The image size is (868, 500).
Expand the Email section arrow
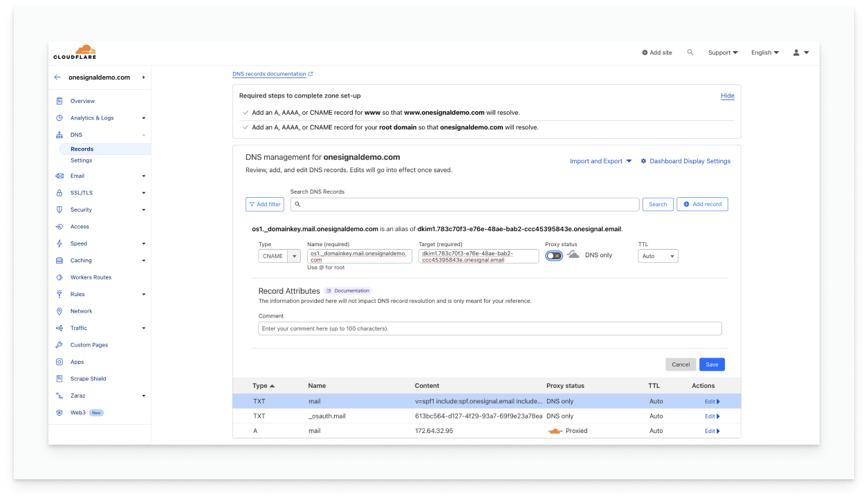pyautogui.click(x=143, y=176)
